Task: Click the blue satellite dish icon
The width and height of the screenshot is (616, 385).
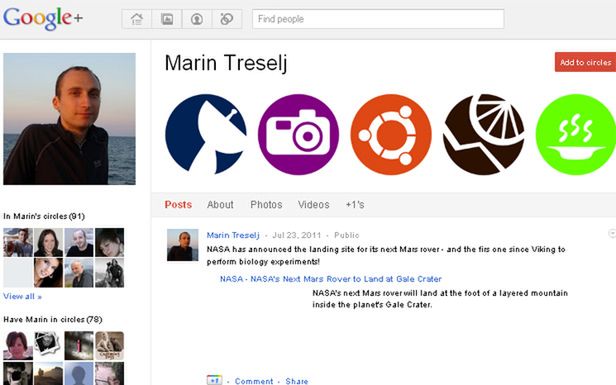Action: click(206, 134)
